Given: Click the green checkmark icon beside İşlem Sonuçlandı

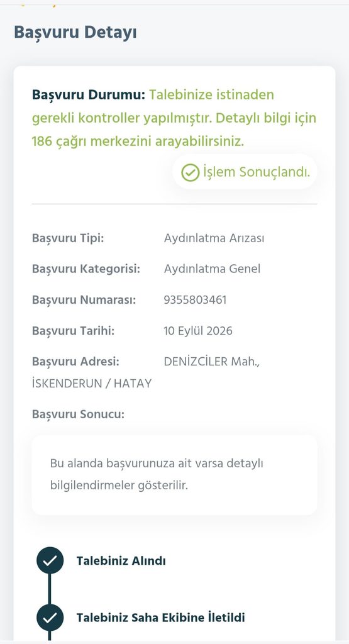Looking at the screenshot, I should [x=190, y=172].
